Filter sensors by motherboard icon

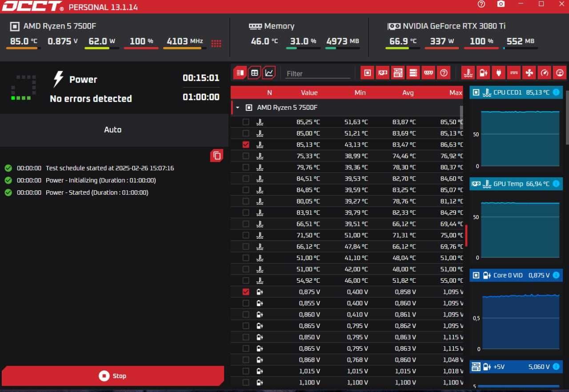(398, 73)
